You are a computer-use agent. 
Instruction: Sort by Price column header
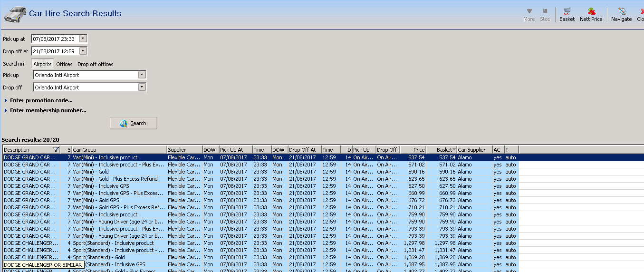[413, 150]
